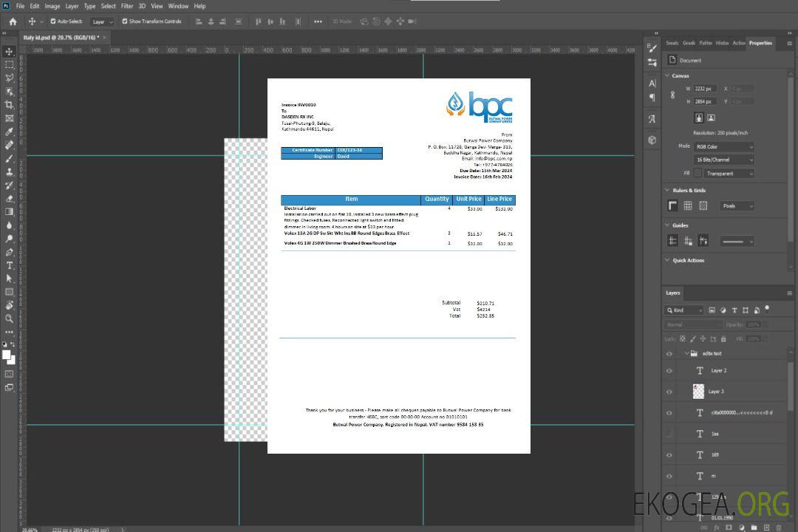Select the Rectangular Marquee tool
The width and height of the screenshot is (798, 532).
10,65
